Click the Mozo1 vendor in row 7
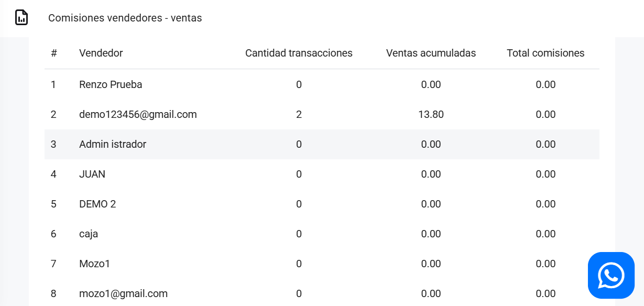 click(94, 264)
